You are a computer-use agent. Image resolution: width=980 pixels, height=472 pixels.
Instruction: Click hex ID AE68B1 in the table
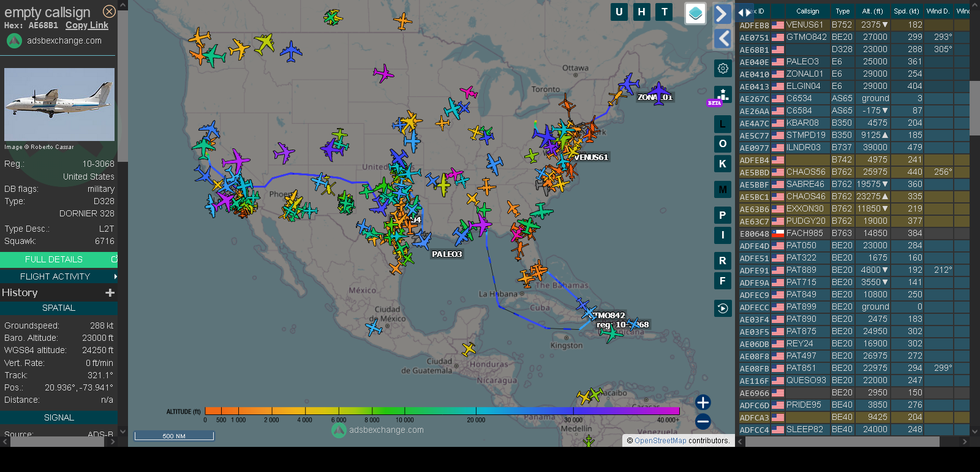[x=754, y=50]
